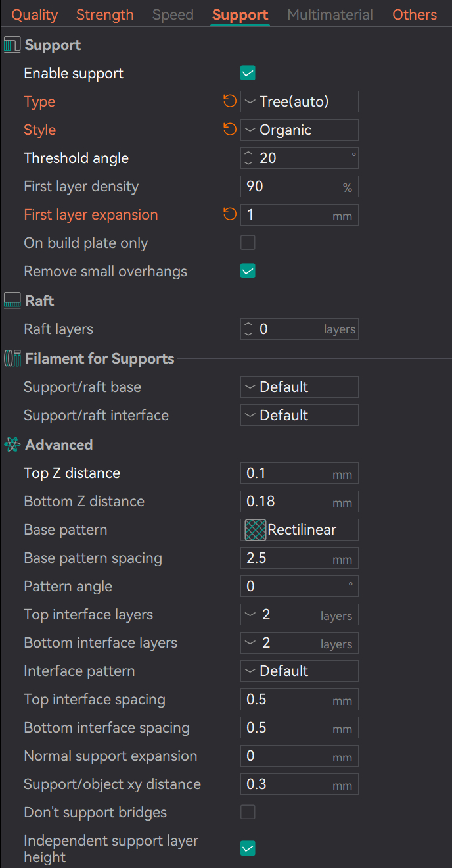The image size is (452, 868).
Task: Click the Filament for Supports icon
Action: pos(12,359)
